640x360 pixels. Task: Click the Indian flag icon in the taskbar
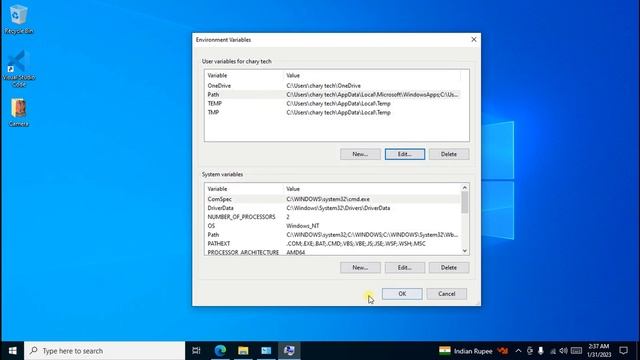(x=444, y=351)
